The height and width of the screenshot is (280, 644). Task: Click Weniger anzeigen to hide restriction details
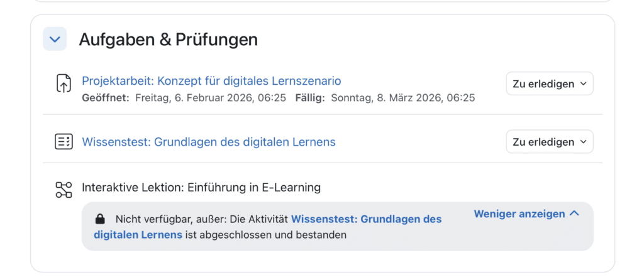pyautogui.click(x=519, y=213)
